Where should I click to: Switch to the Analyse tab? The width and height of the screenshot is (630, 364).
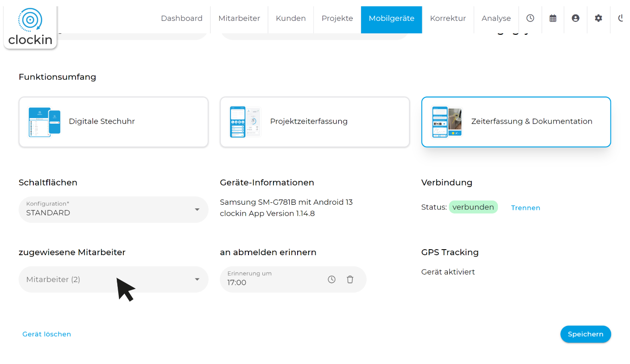[496, 19]
